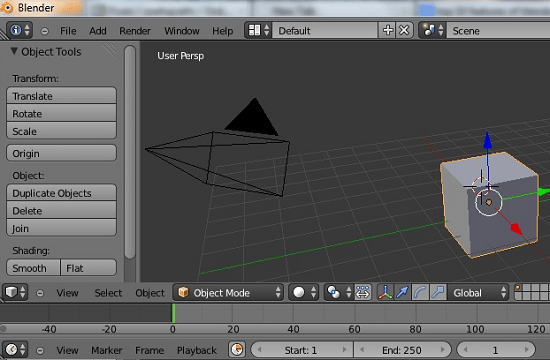550x360 pixels.
Task: Open the Object Mode dropdown
Action: click(228, 292)
